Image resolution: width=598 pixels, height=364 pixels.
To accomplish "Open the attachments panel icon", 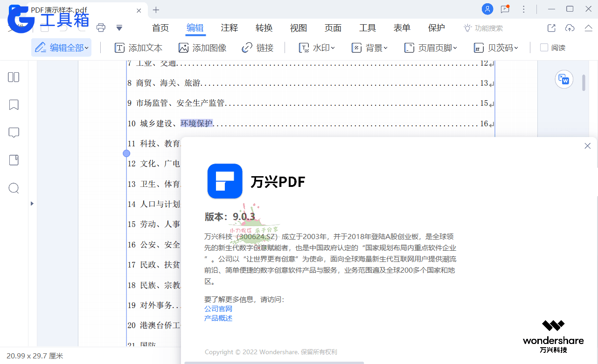I will (x=14, y=160).
